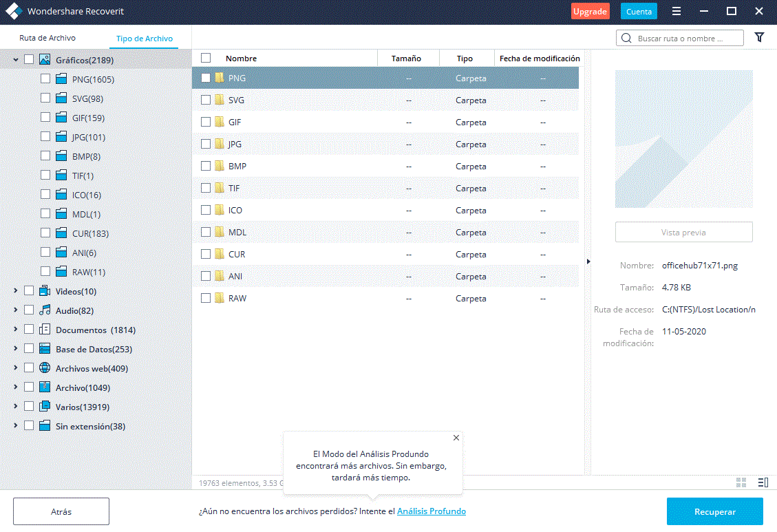Click the Base de Datos icon
This screenshot has width=777, height=532.
pos(45,349)
